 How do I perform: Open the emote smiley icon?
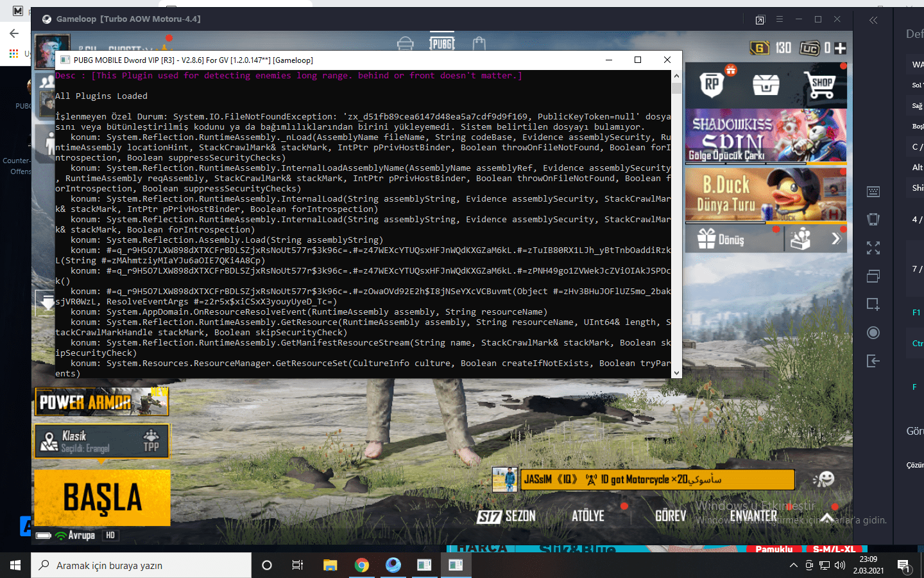coord(823,479)
